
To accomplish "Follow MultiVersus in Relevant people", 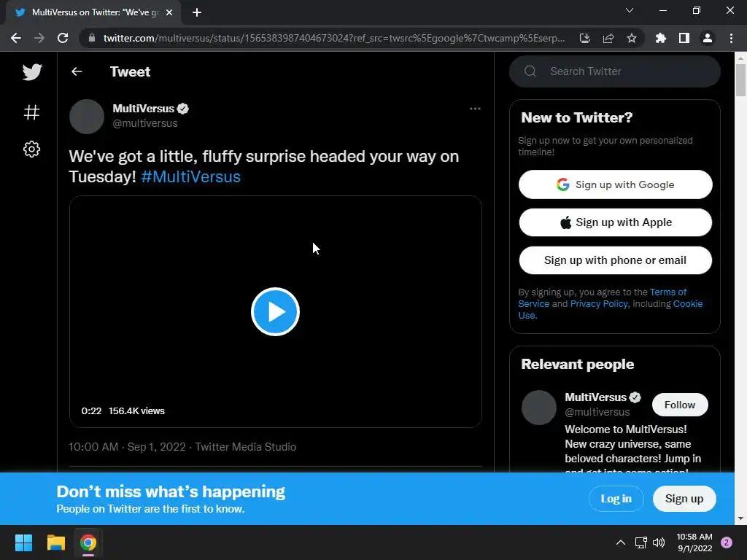I will (x=680, y=405).
